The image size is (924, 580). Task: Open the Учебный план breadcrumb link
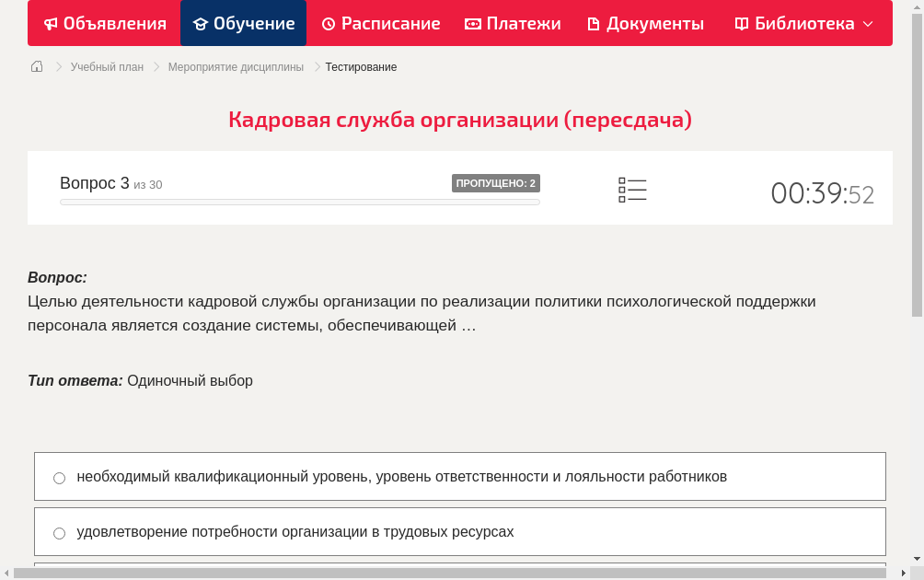pos(109,66)
